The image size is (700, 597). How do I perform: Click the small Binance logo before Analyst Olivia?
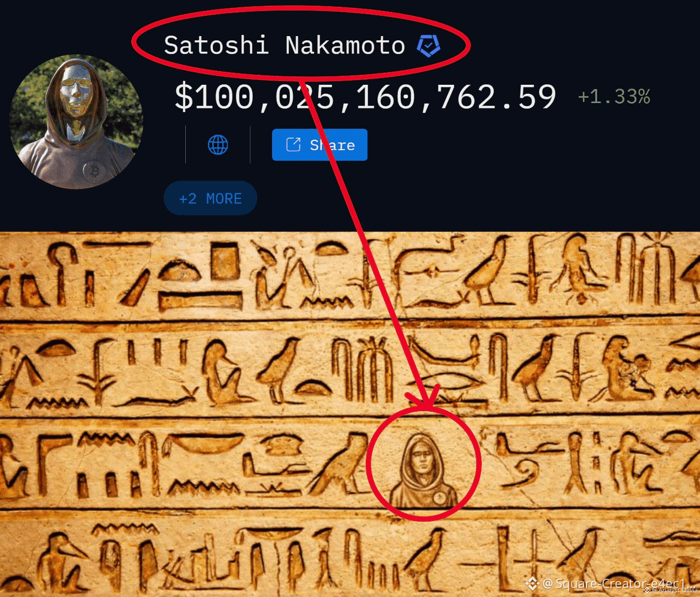647,590
